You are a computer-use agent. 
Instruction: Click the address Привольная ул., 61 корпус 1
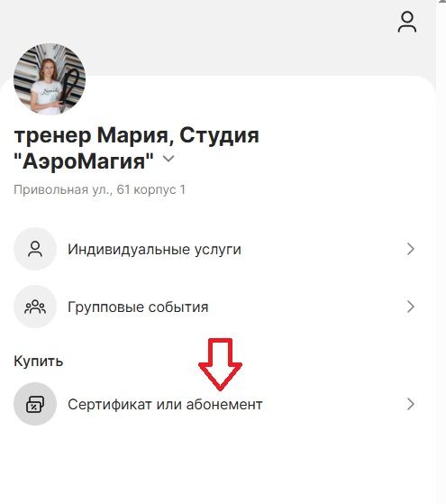(x=100, y=189)
